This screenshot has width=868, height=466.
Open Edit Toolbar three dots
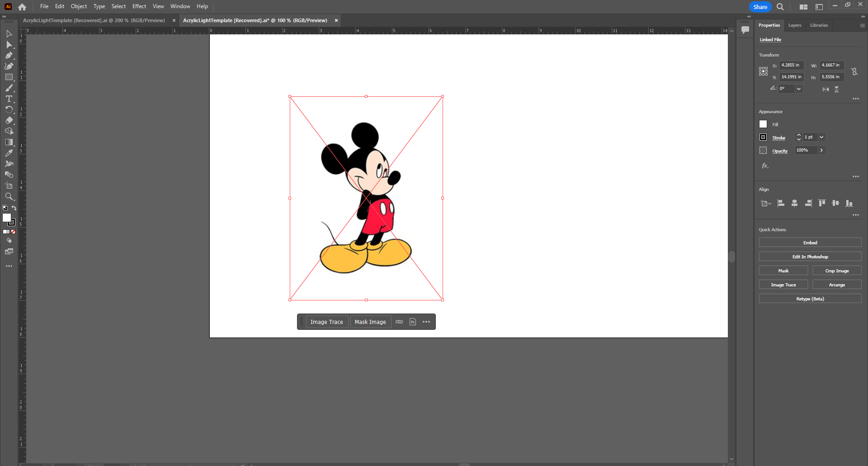click(x=9, y=266)
